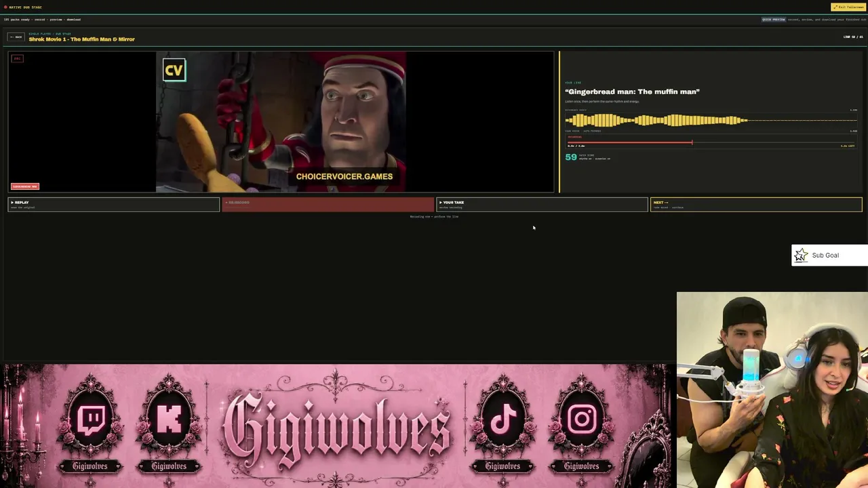
Task: Play back Your Take
Action: (542, 204)
